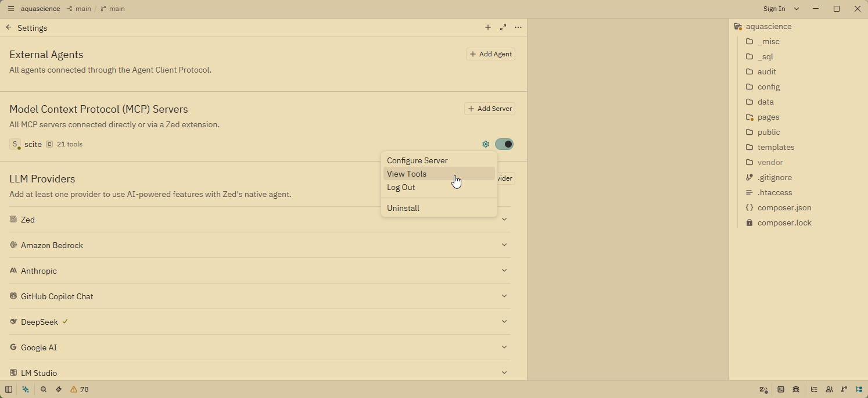Click the GitHub Copilot Chat logo

pos(13,296)
